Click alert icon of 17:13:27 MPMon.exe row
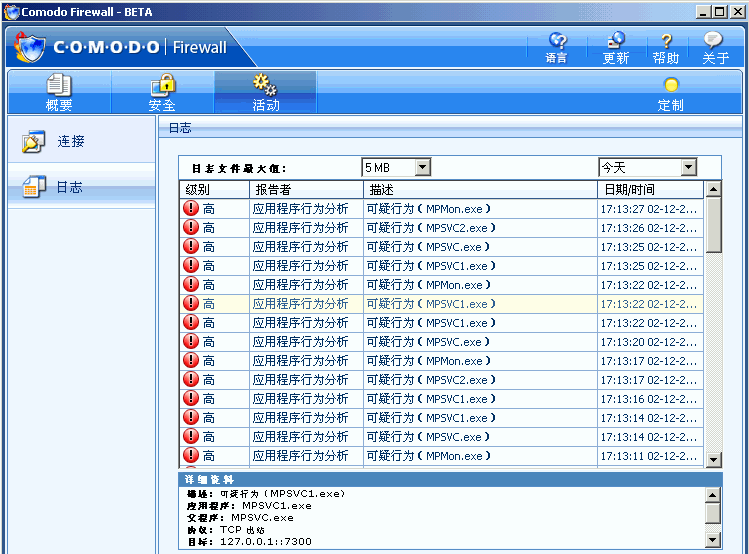Image resolution: width=749 pixels, height=554 pixels. (191, 208)
